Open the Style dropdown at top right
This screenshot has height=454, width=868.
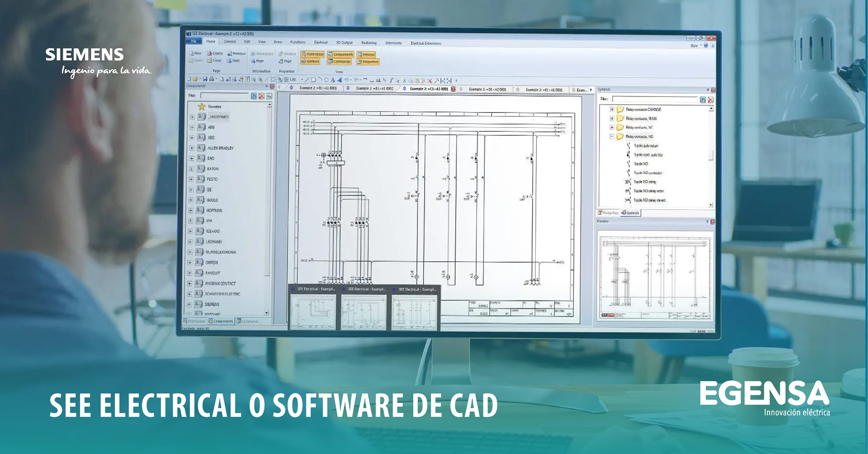click(x=696, y=46)
